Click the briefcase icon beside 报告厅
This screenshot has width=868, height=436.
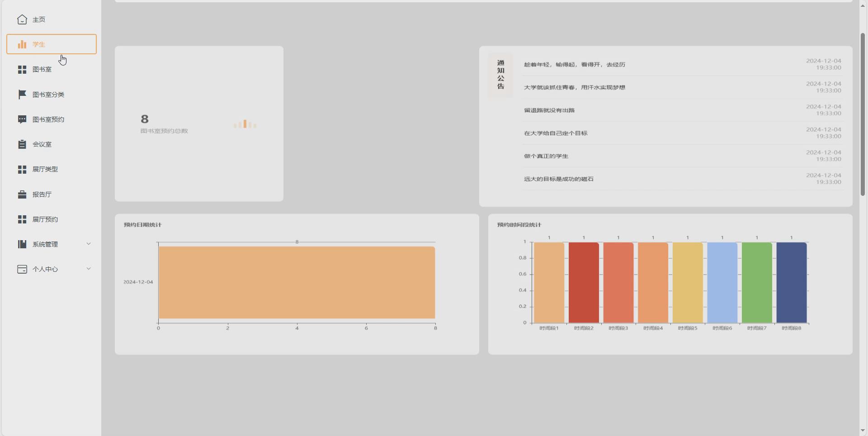pos(22,194)
